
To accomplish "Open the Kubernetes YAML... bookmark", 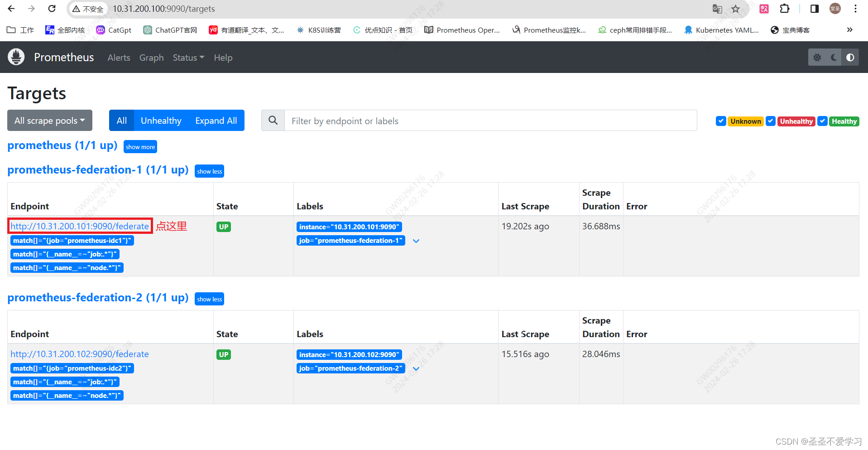I will [x=721, y=30].
